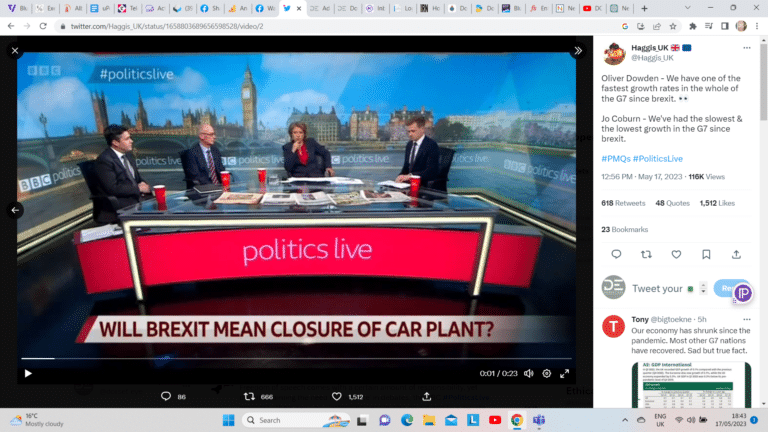Mute the video with the speaker icon
The height and width of the screenshot is (432, 768).
click(x=528, y=373)
